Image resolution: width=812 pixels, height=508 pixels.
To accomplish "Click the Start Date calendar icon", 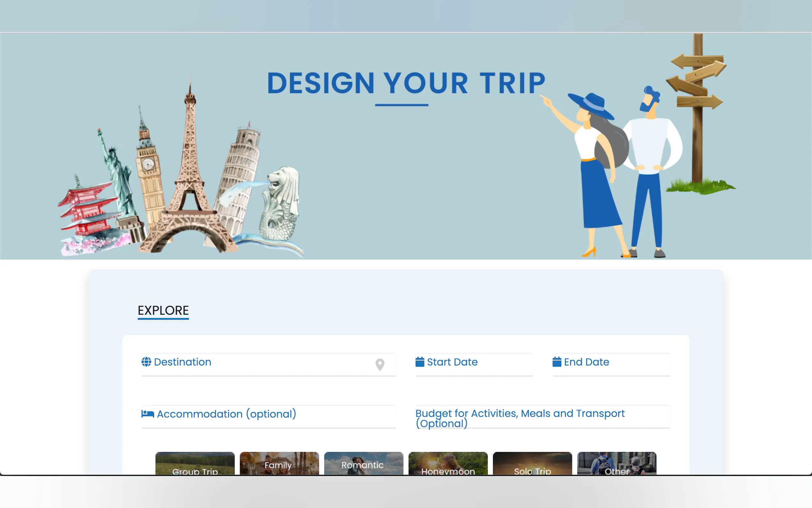I will 420,361.
